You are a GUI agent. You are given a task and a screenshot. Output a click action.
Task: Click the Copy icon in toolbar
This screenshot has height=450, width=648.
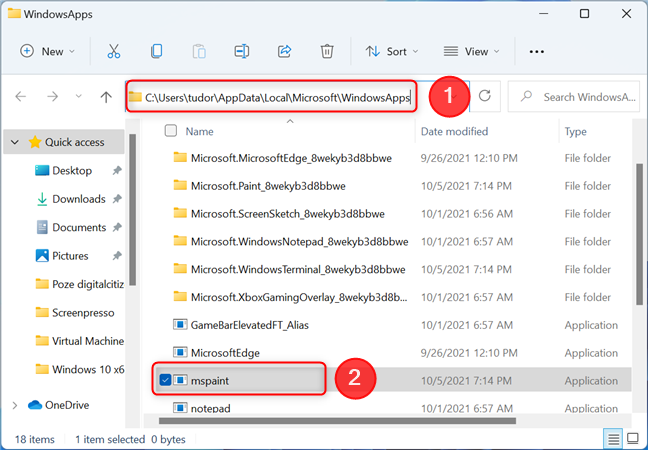[x=157, y=52]
